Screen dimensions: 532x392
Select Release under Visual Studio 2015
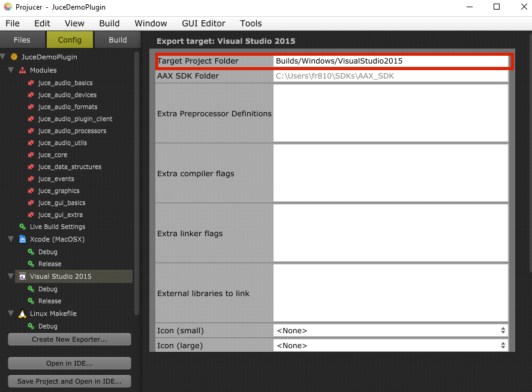click(50, 301)
